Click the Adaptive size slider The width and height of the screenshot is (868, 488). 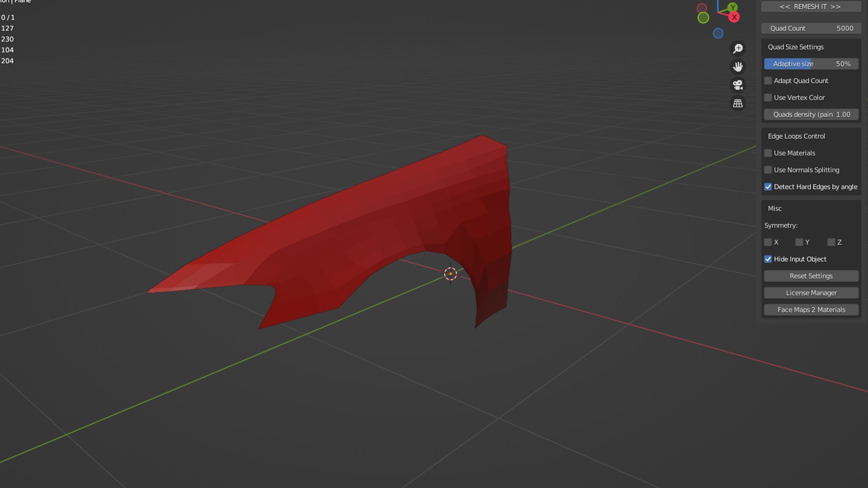click(x=811, y=64)
